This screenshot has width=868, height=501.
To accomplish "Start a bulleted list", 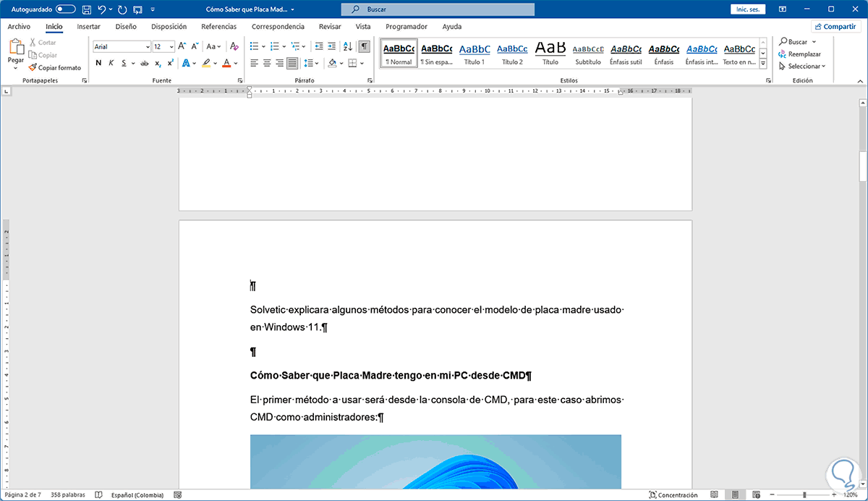I will pyautogui.click(x=254, y=46).
